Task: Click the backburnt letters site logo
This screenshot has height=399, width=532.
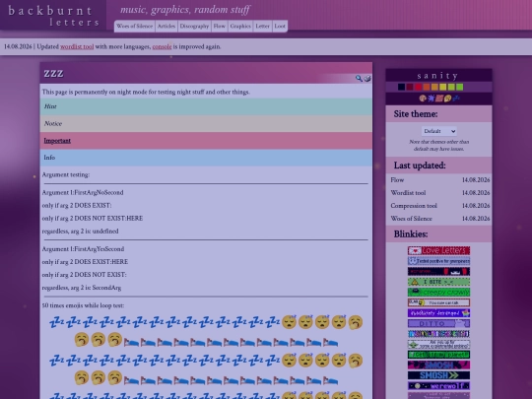Action: [x=53, y=16]
